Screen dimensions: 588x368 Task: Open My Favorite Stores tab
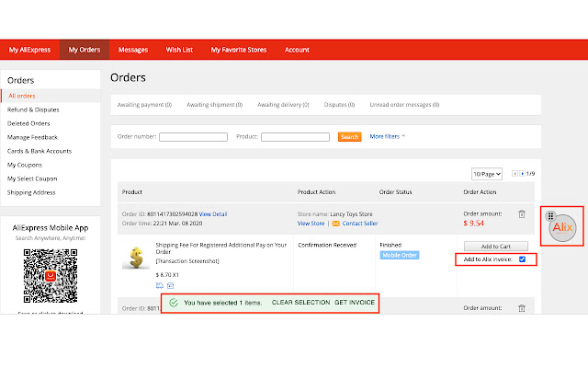pos(239,50)
